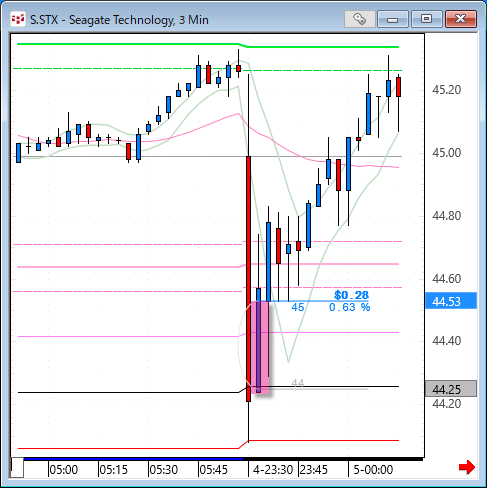The width and height of the screenshot is (487, 488).
Task: Select the 44.25 gray price marker
Action: pos(451,389)
